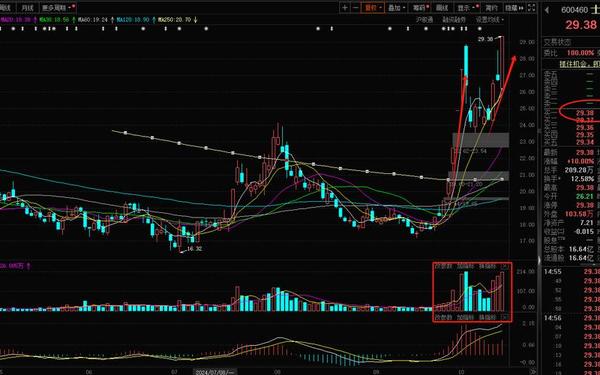Click the 筹码 chip distribution button

420,7
